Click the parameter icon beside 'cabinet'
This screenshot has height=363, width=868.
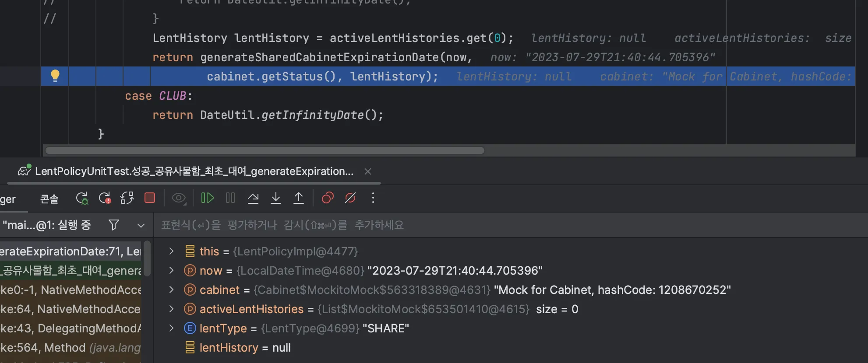(190, 290)
